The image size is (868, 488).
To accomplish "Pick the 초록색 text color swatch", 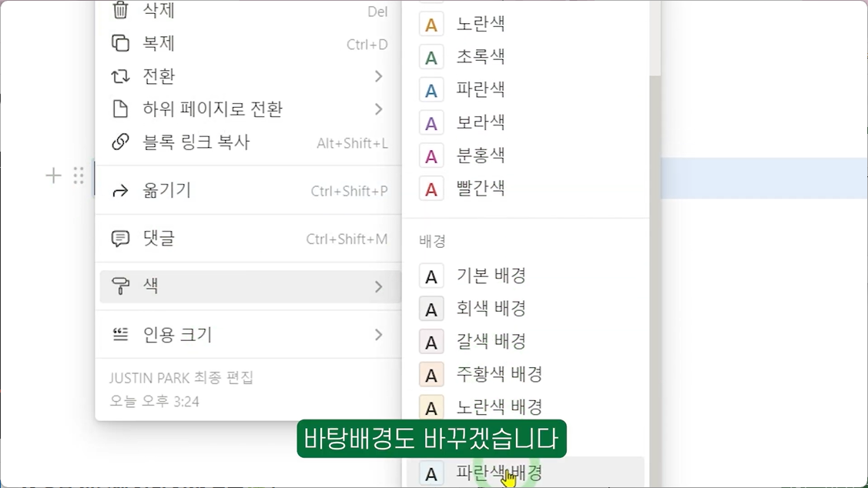I will [431, 57].
